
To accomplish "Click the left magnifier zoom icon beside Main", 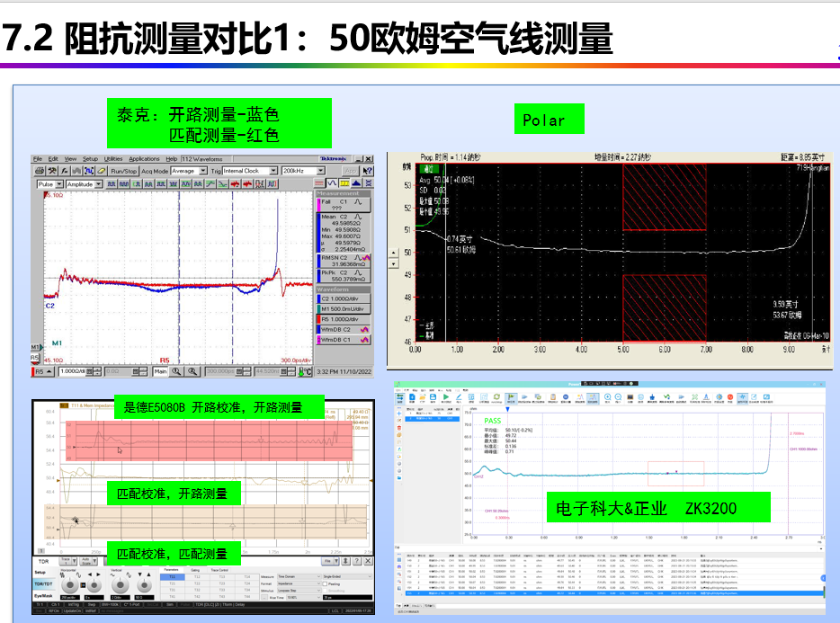I will point(176,371).
